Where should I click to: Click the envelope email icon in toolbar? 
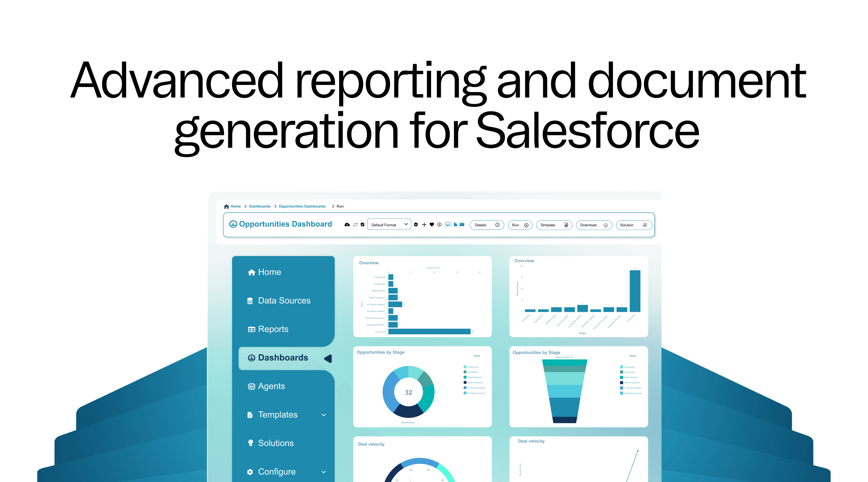click(x=462, y=225)
